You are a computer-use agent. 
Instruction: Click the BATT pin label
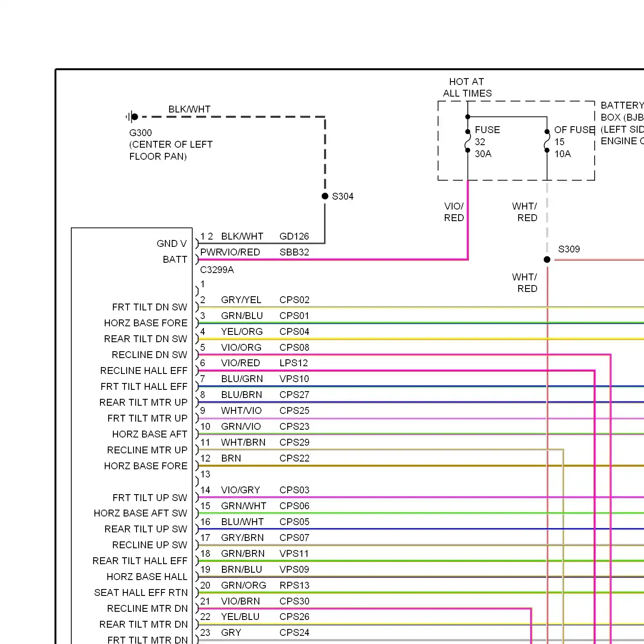175,260
